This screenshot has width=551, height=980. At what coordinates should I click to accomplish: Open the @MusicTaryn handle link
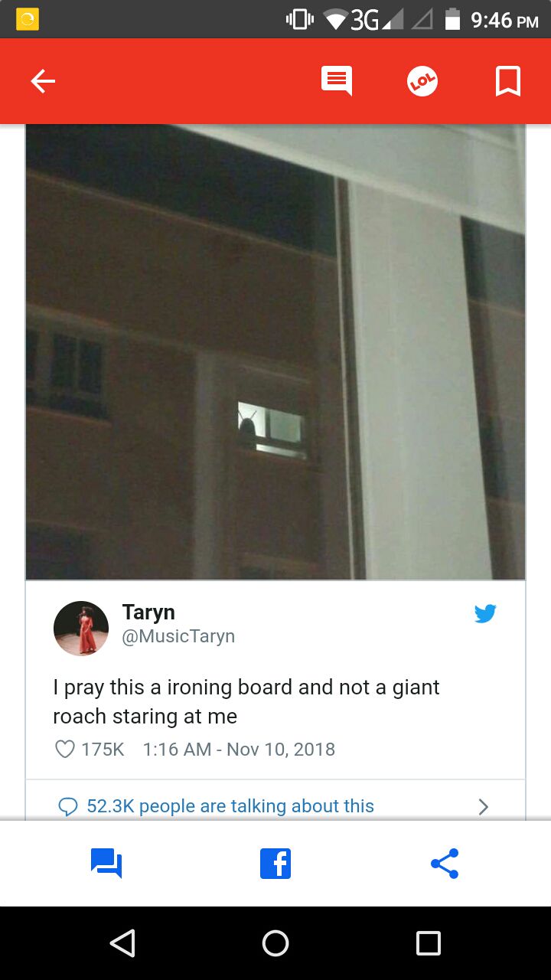[x=178, y=636]
